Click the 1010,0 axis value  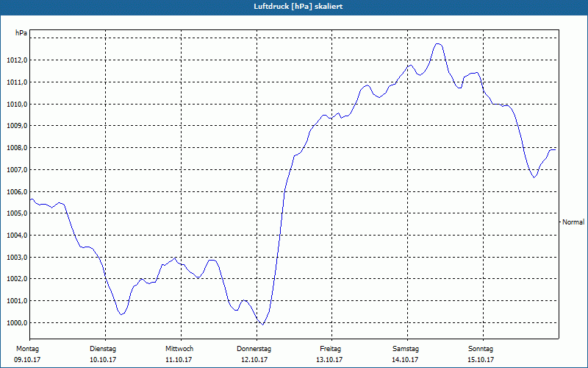pyautogui.click(x=17, y=104)
